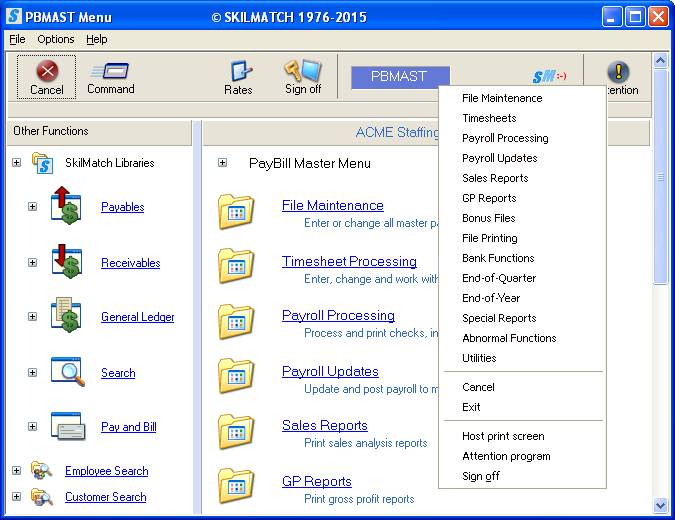
Task: Click the Customer Search folder icon
Action: coord(41,496)
